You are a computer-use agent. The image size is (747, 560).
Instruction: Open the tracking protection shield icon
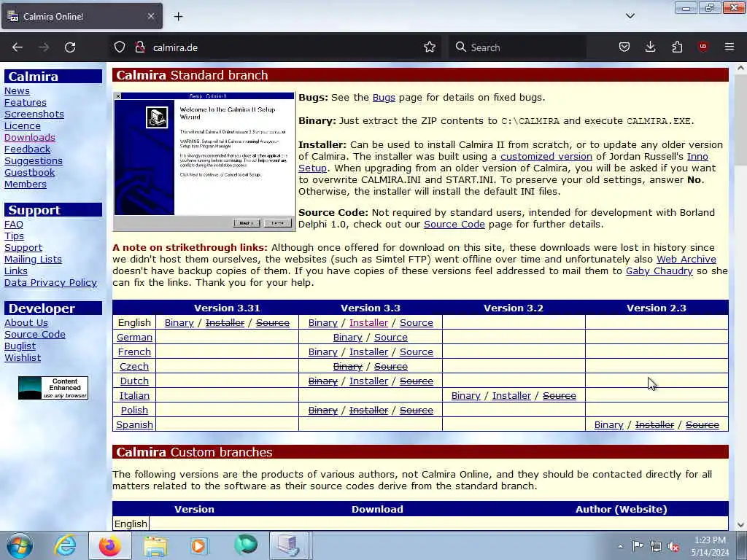coord(120,47)
